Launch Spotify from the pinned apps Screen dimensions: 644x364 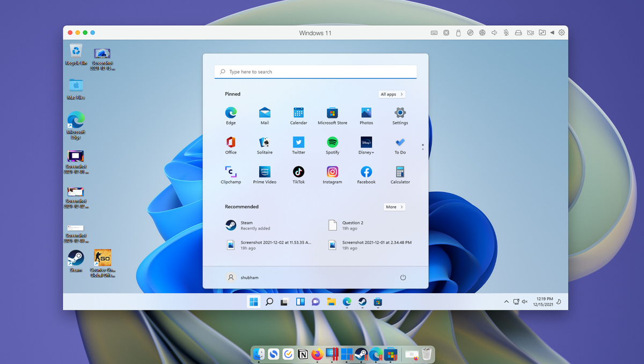pos(332,141)
